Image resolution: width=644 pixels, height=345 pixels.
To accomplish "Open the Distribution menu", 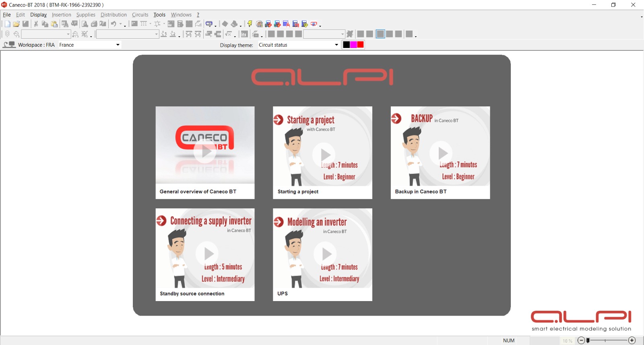I will coord(114,15).
